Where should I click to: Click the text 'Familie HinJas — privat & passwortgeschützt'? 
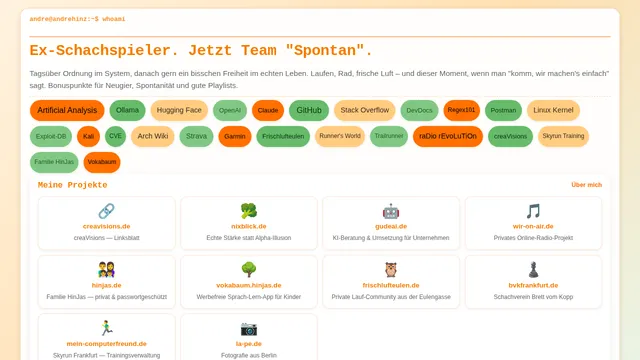pyautogui.click(x=107, y=297)
